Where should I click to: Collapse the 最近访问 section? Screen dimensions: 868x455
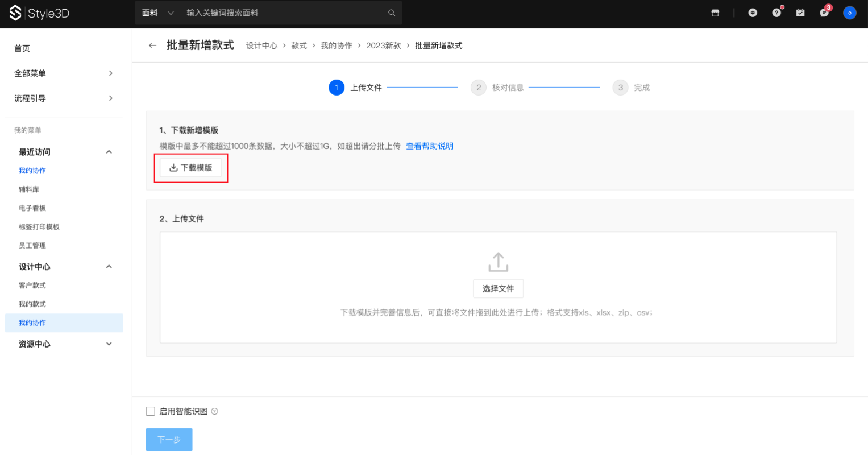109,152
